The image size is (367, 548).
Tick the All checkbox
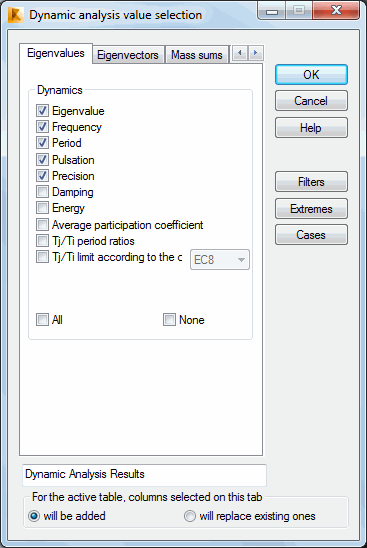[x=42, y=319]
